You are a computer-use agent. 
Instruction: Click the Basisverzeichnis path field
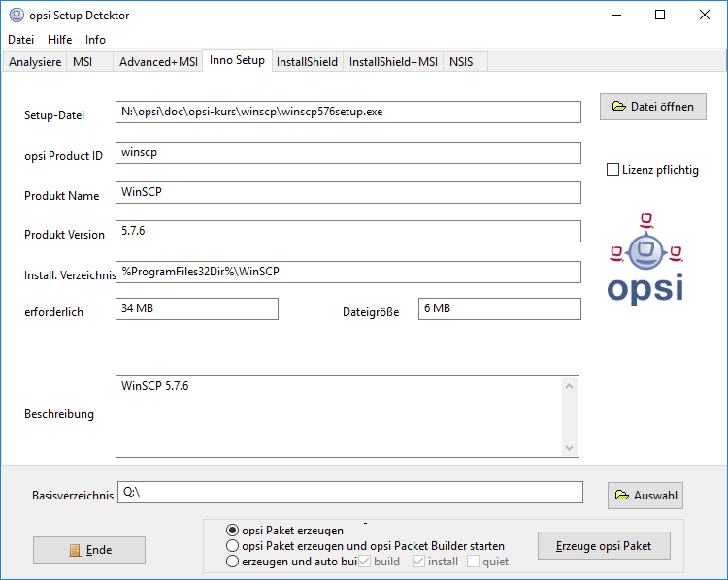[x=349, y=493]
